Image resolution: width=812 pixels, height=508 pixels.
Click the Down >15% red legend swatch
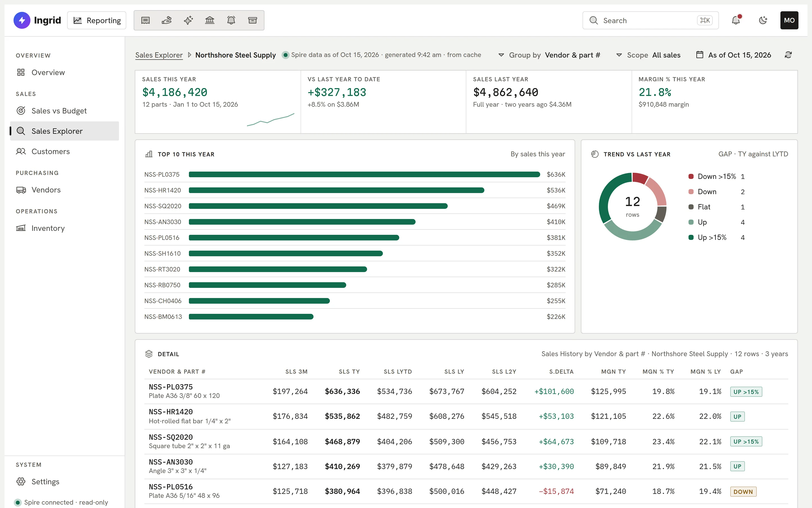tap(691, 176)
